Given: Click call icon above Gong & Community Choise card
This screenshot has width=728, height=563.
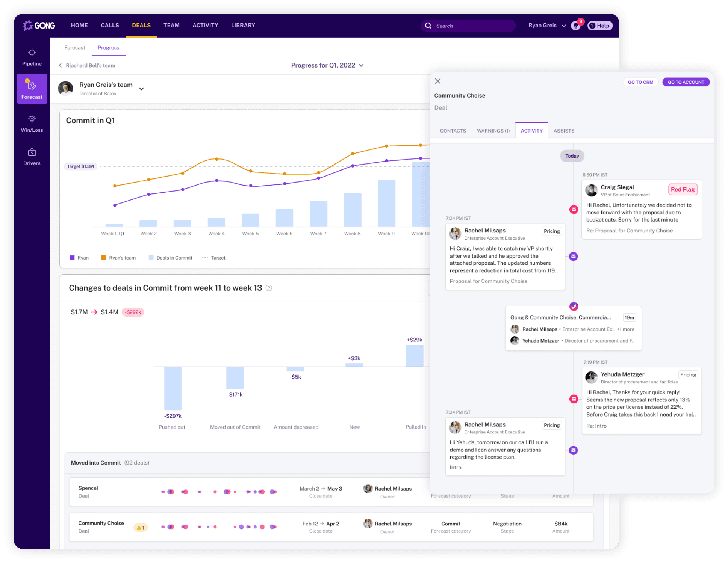Looking at the screenshot, I should [x=574, y=306].
